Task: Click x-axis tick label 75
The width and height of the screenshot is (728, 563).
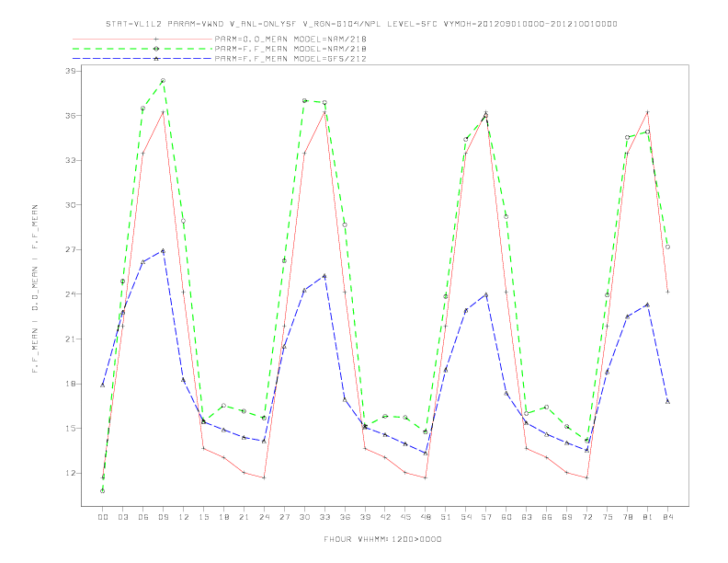Action: [x=608, y=517]
